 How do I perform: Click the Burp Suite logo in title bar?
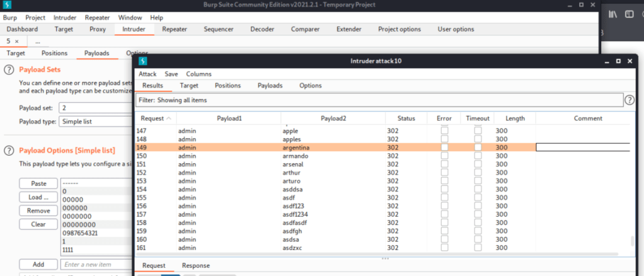[8, 6]
